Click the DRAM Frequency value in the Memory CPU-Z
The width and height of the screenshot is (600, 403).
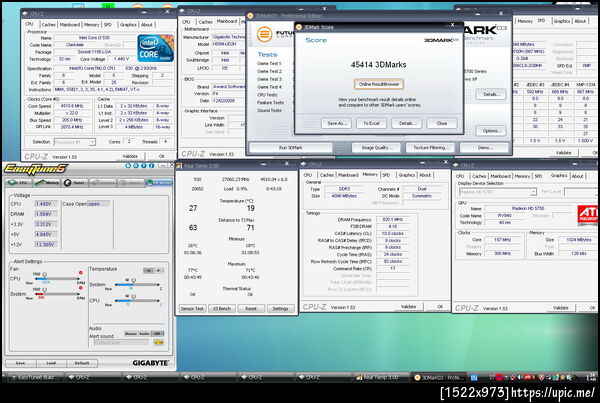[x=393, y=219]
